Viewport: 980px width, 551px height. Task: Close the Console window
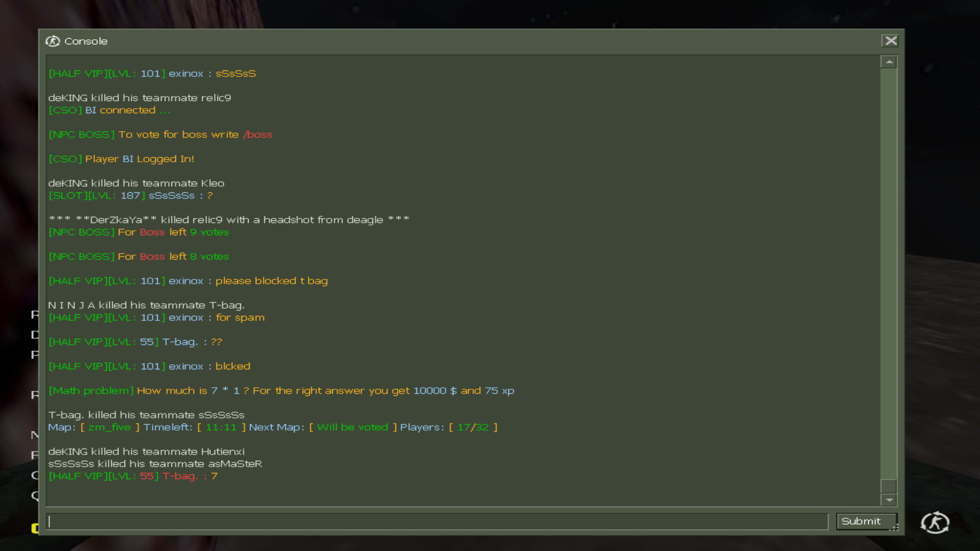[x=891, y=41]
